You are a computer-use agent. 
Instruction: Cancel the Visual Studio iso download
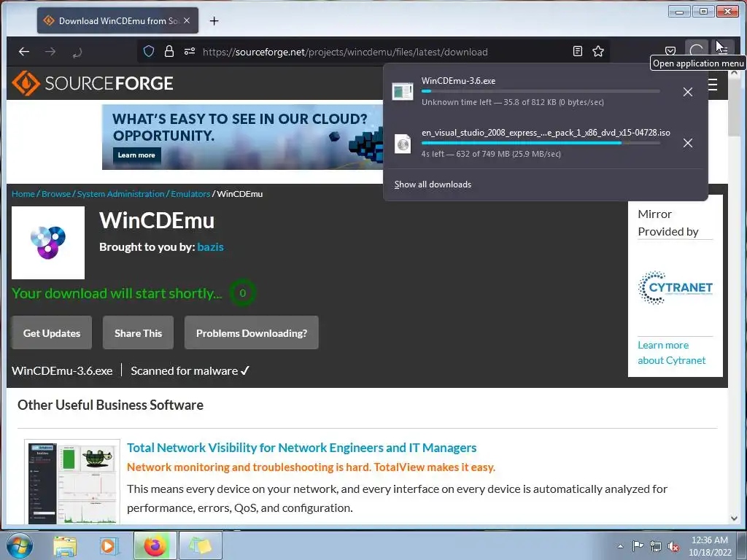click(x=687, y=143)
